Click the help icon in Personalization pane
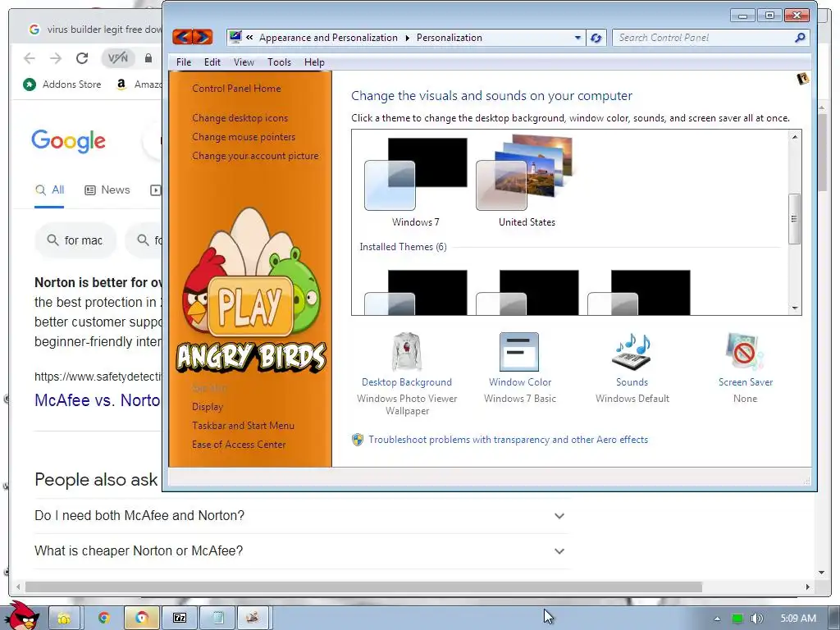 (x=802, y=79)
